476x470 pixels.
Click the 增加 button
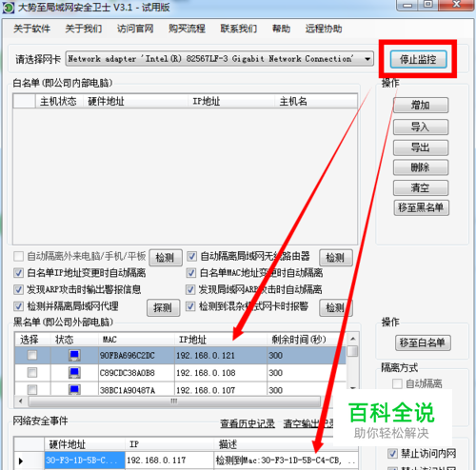pyautogui.click(x=421, y=105)
